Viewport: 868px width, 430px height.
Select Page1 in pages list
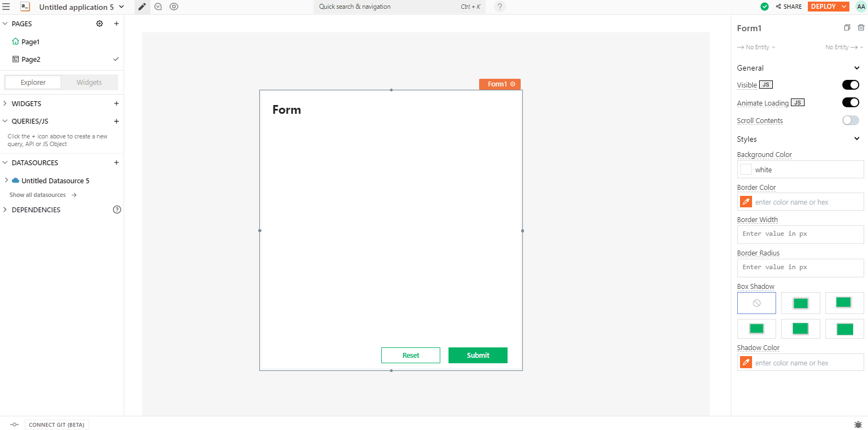pyautogui.click(x=31, y=42)
